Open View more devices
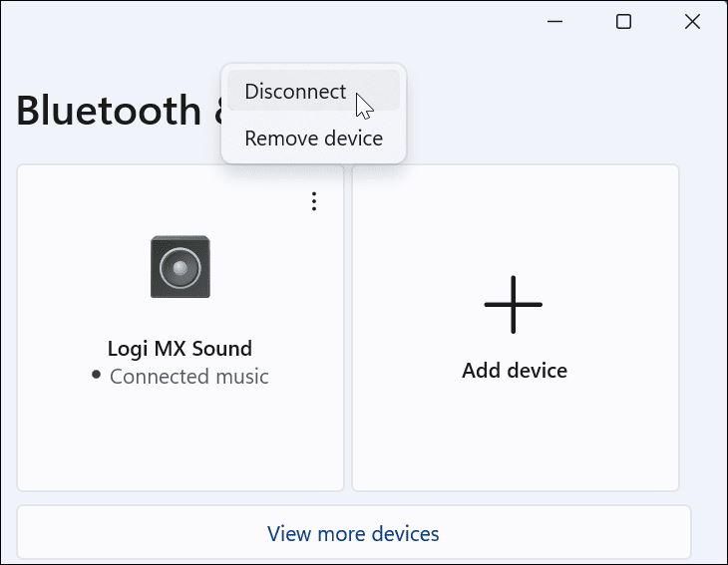The height and width of the screenshot is (565, 728). pos(354,532)
